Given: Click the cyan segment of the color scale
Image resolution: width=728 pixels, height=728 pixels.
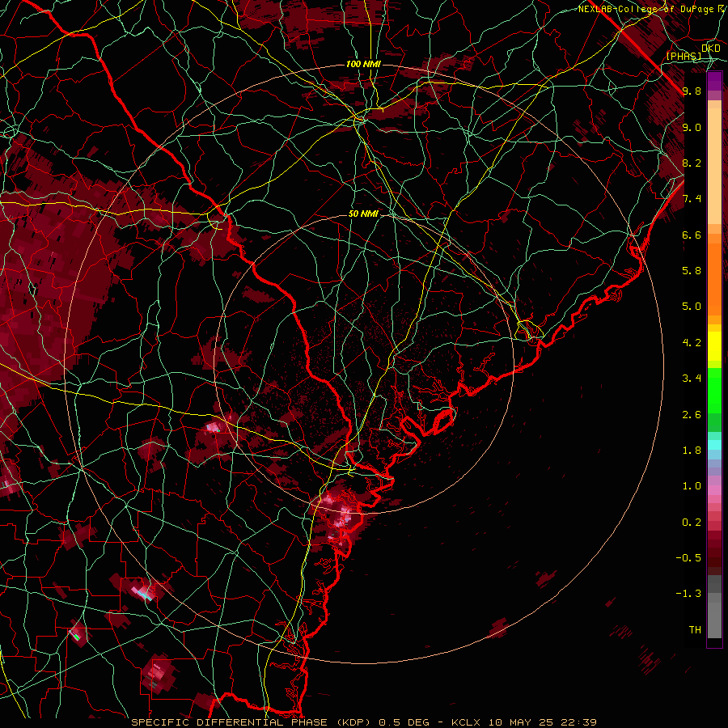Looking at the screenshot, I should (x=714, y=445).
